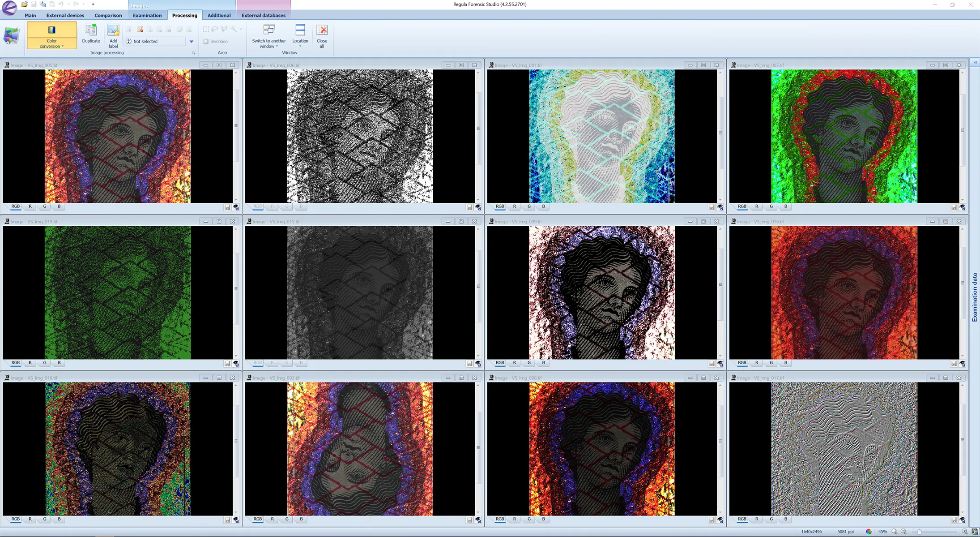Select RGB channel in VS_Img_019.tif

point(16,363)
